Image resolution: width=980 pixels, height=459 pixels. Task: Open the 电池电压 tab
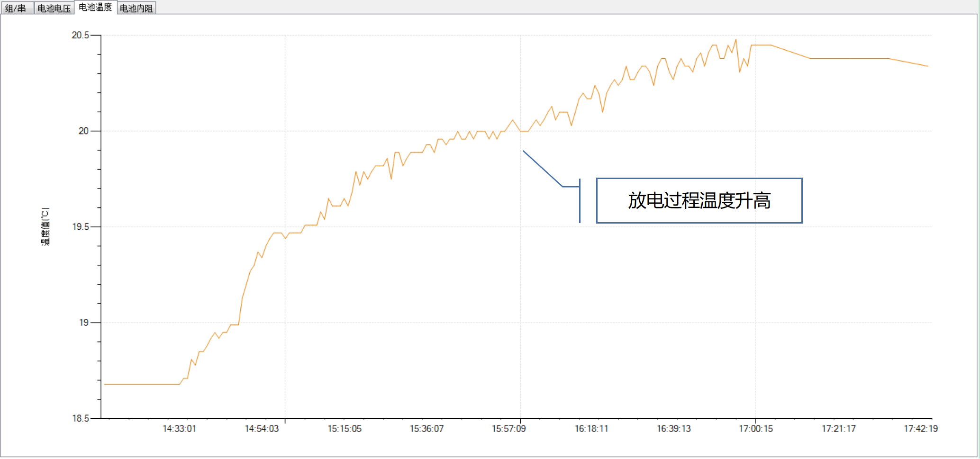54,8
